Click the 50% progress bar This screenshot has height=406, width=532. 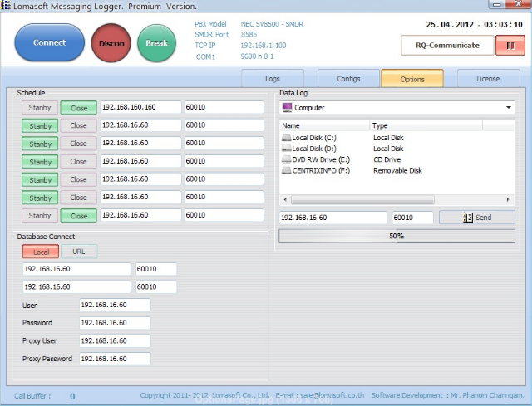[x=397, y=237]
